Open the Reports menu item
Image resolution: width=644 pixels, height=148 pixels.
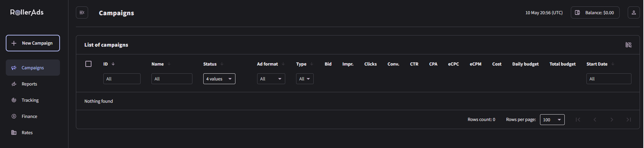29,84
